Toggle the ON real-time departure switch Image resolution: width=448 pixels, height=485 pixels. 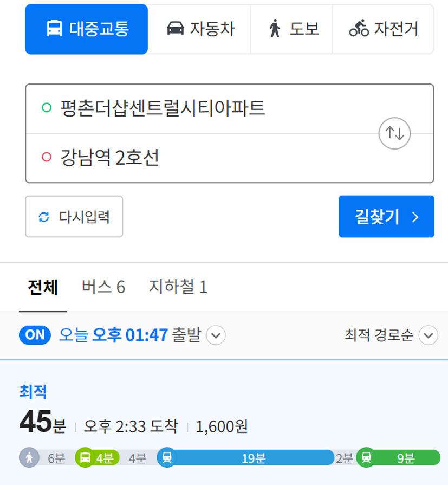click(x=35, y=335)
